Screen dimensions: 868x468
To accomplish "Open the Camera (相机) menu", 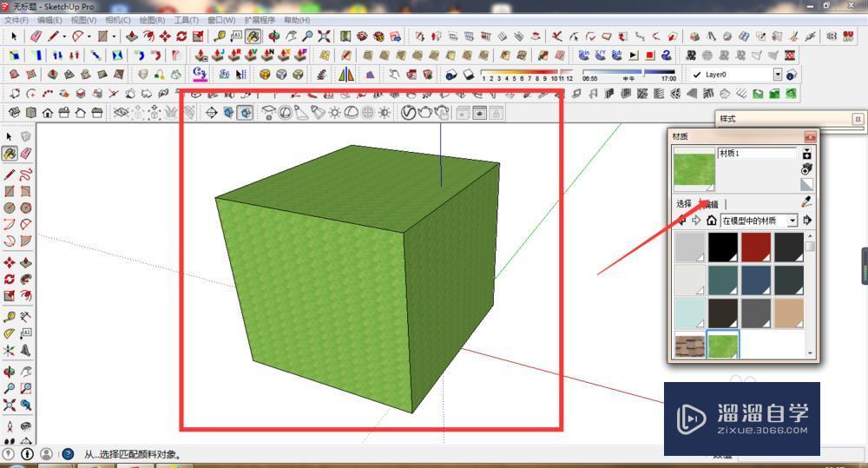I will coord(117,20).
